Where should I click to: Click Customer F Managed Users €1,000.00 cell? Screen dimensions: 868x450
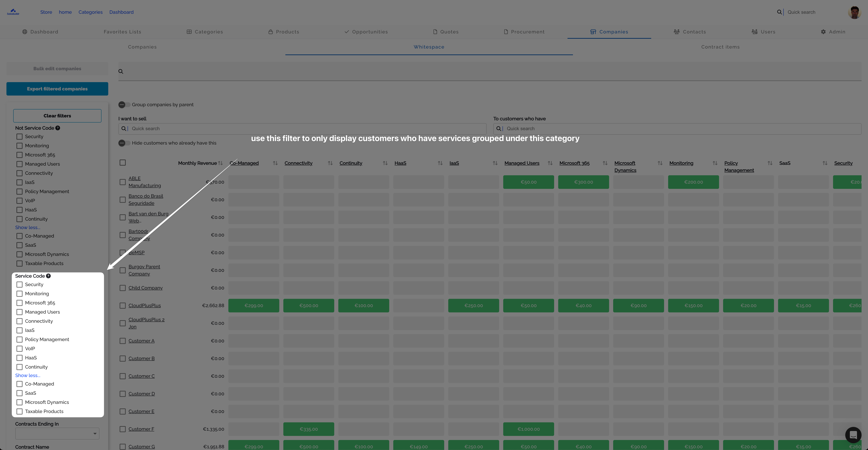tap(528, 429)
